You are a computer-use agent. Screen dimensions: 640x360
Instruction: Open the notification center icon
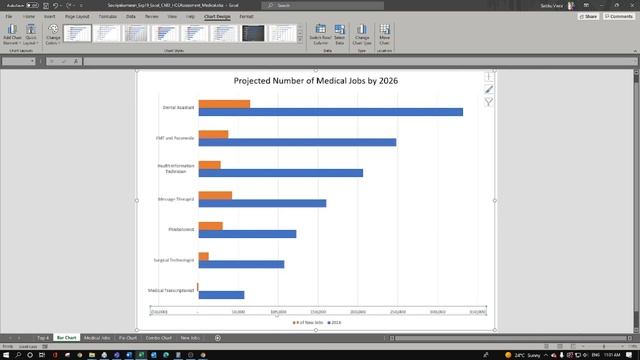click(630, 355)
